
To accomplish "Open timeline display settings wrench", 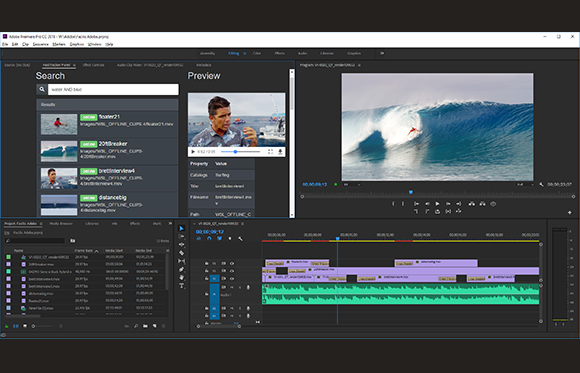I will [240, 239].
